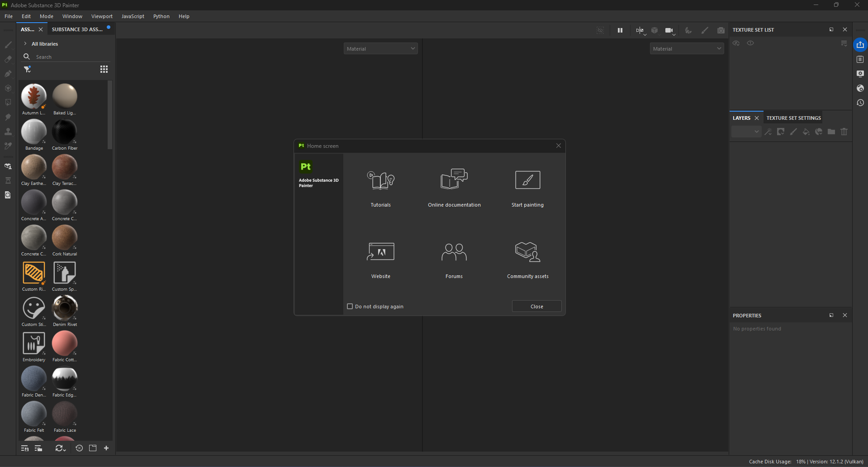Select the Material picker eyedropper tool
Screen dimensions: 868x467
tap(8, 146)
